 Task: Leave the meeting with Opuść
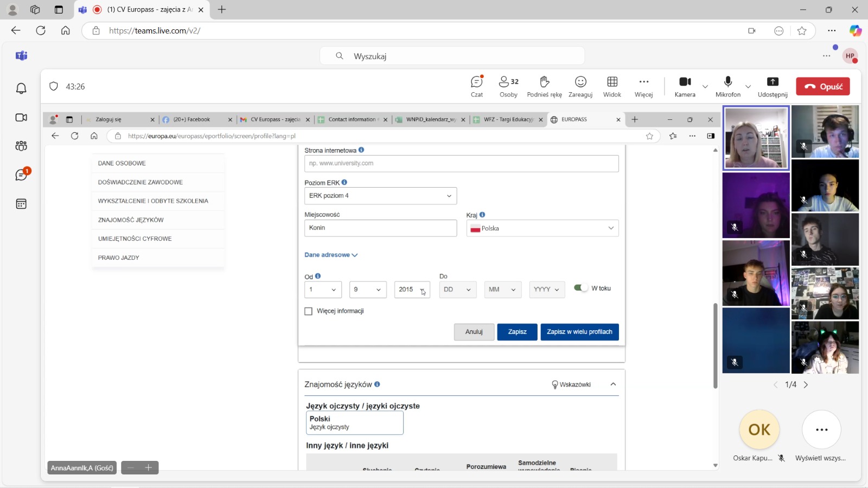tap(823, 86)
